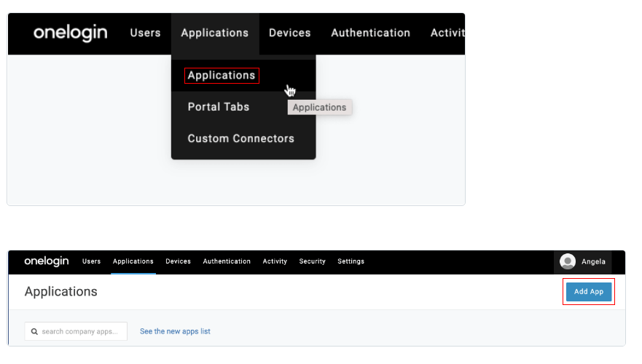Click the small onelogin logo in lower navbar

(x=45, y=261)
